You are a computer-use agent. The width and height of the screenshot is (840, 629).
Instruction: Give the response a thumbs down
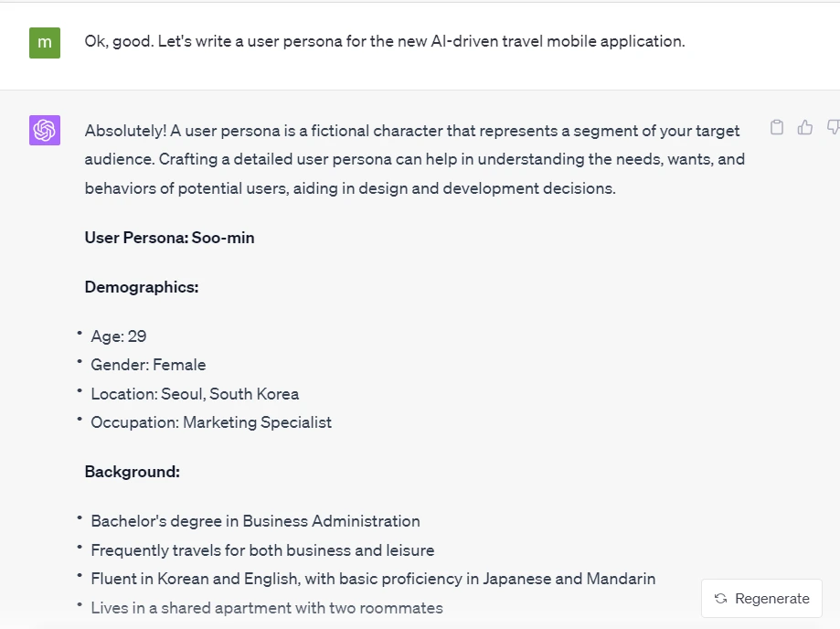pyautogui.click(x=833, y=127)
